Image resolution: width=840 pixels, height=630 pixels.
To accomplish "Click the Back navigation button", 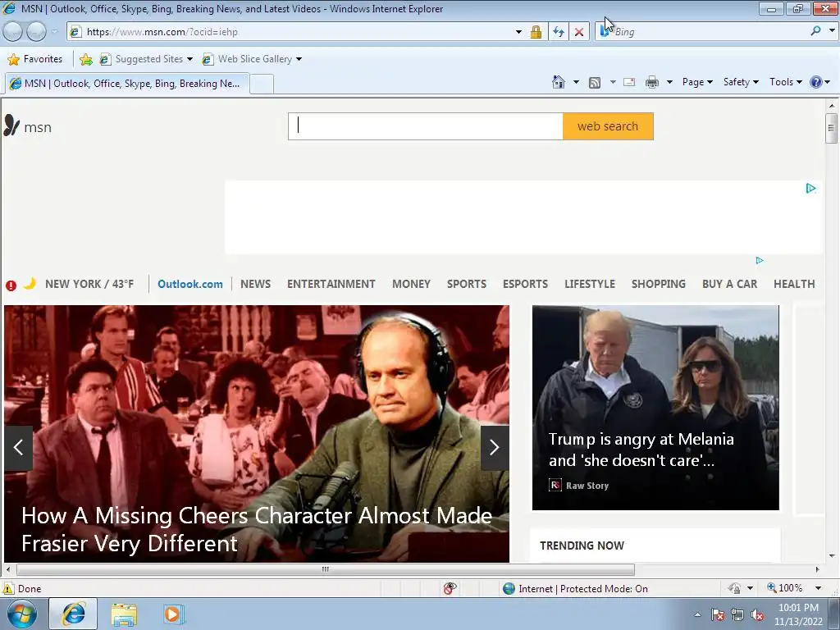I will [13, 32].
